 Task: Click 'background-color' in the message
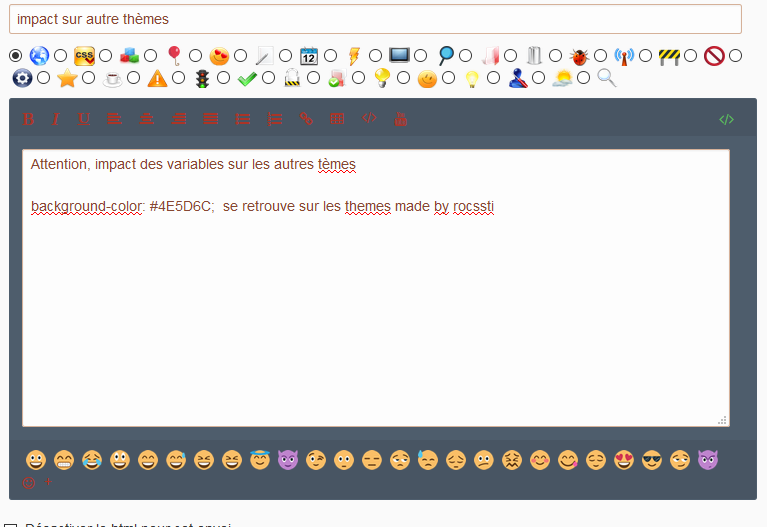(x=87, y=206)
